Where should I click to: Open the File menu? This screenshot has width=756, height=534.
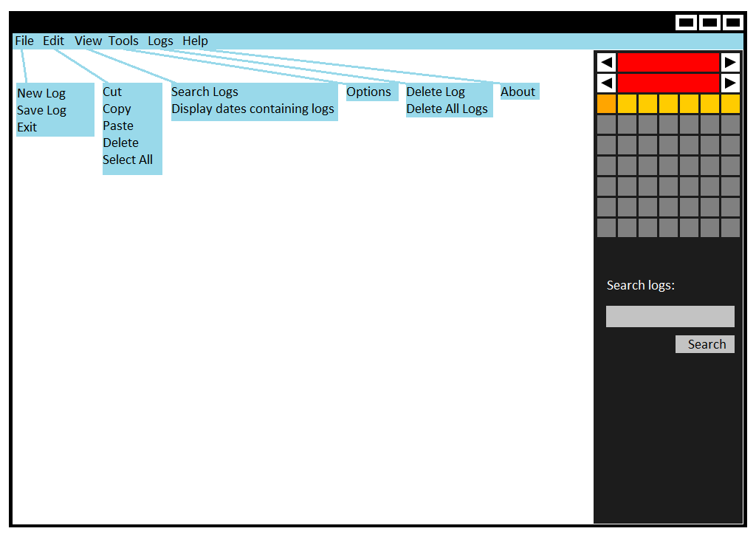[x=24, y=41]
